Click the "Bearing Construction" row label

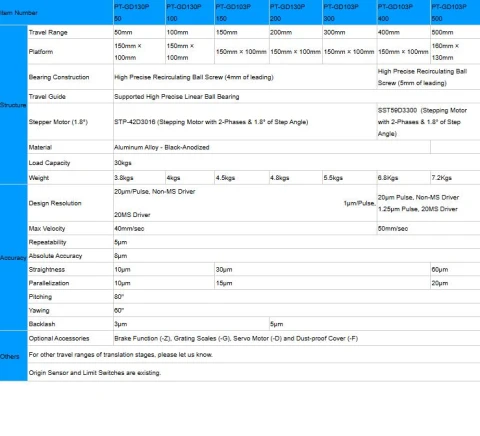pyautogui.click(x=59, y=77)
